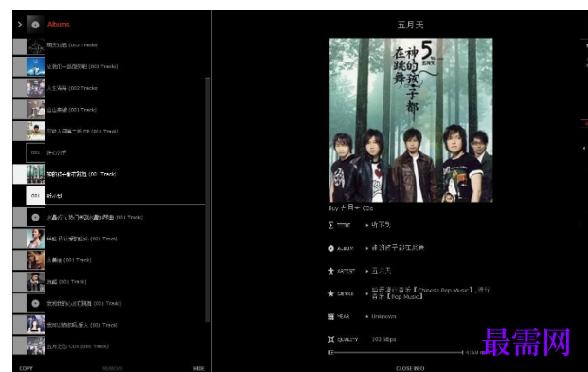The width and height of the screenshot is (588, 372).
Task: Expand the Albums section chevron
Action: (20, 25)
